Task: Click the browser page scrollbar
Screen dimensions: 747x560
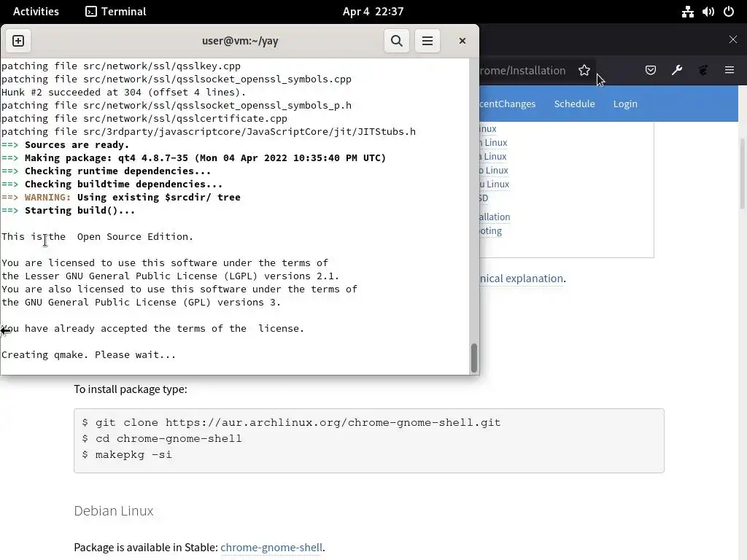Action: (x=742, y=174)
